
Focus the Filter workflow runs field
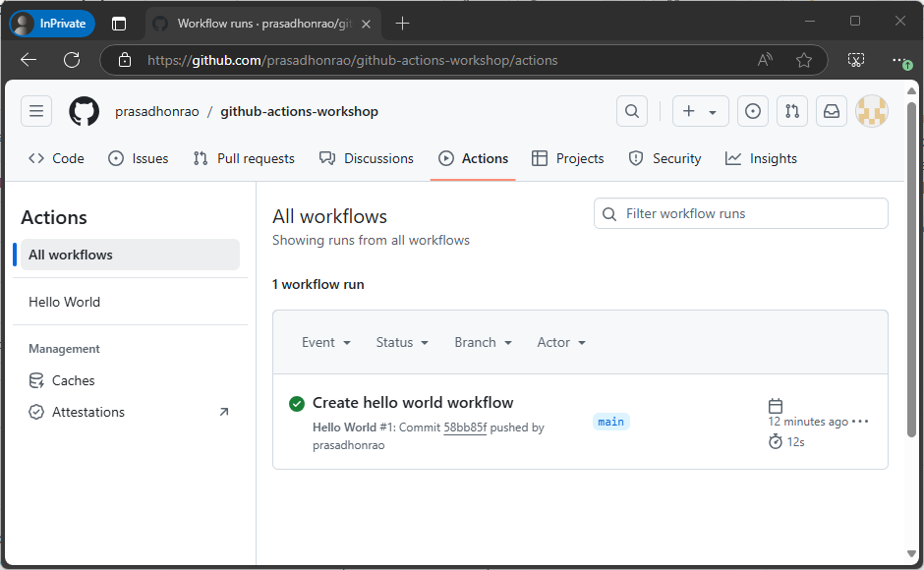741,213
